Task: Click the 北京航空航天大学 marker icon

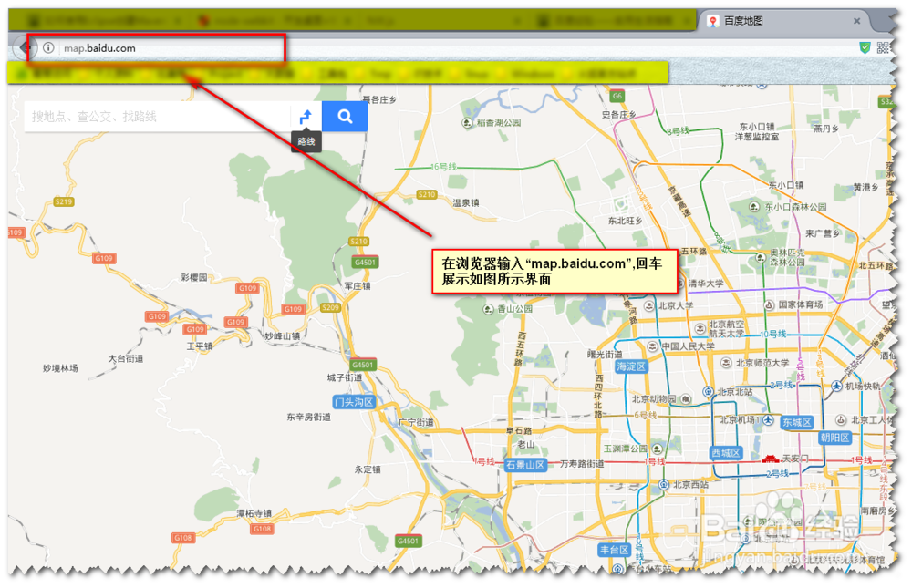Action: (700, 328)
